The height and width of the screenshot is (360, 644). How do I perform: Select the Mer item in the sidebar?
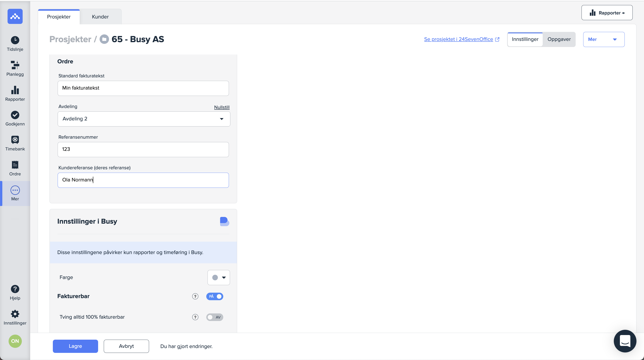click(x=15, y=194)
